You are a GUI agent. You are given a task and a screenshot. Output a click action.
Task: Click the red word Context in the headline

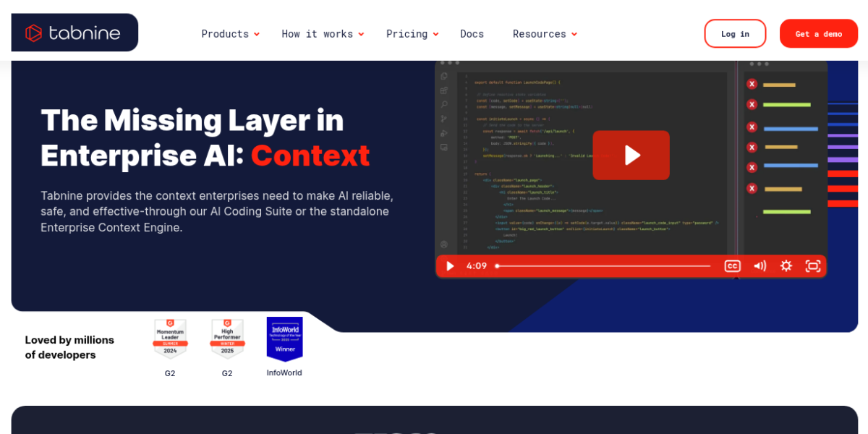click(310, 156)
